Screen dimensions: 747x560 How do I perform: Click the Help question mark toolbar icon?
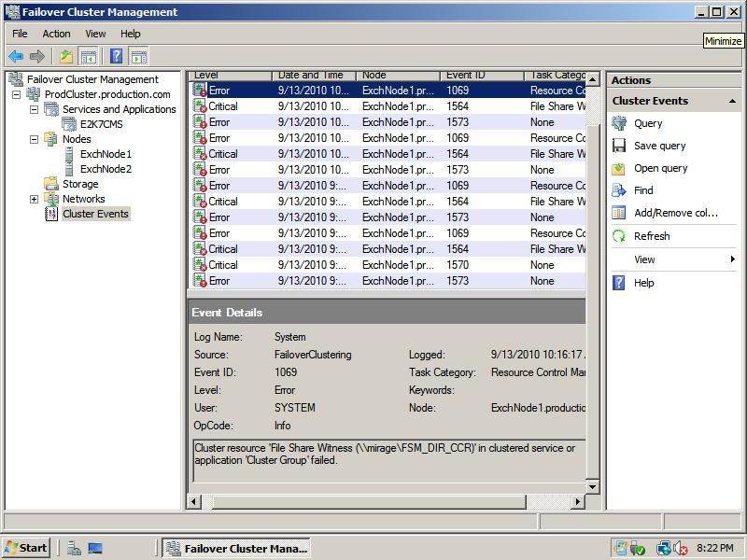pyautogui.click(x=116, y=56)
